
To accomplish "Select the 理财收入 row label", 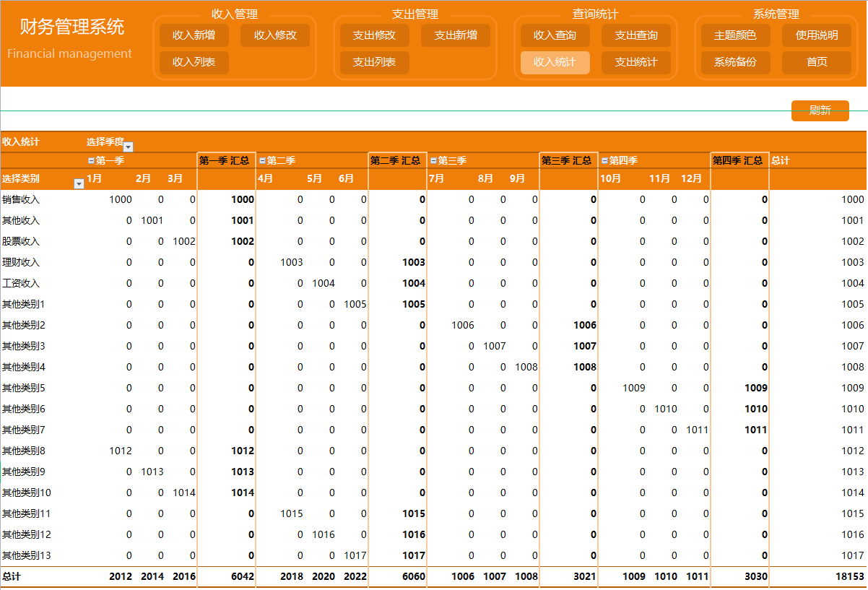I will (21, 262).
